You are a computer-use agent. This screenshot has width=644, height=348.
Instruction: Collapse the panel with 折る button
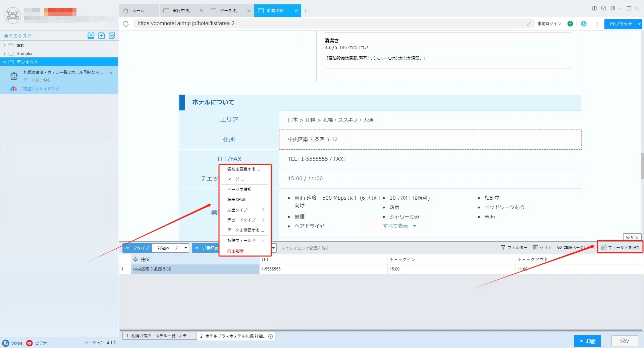pos(632,237)
